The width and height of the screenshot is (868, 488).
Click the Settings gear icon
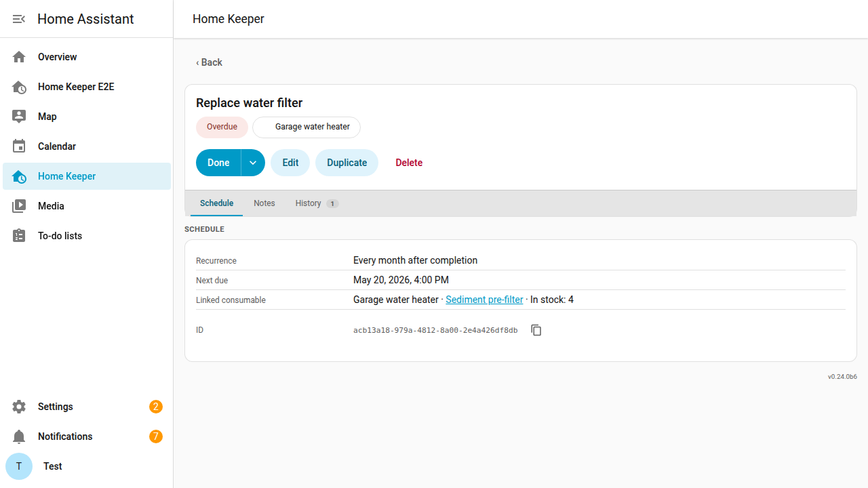pos(19,407)
